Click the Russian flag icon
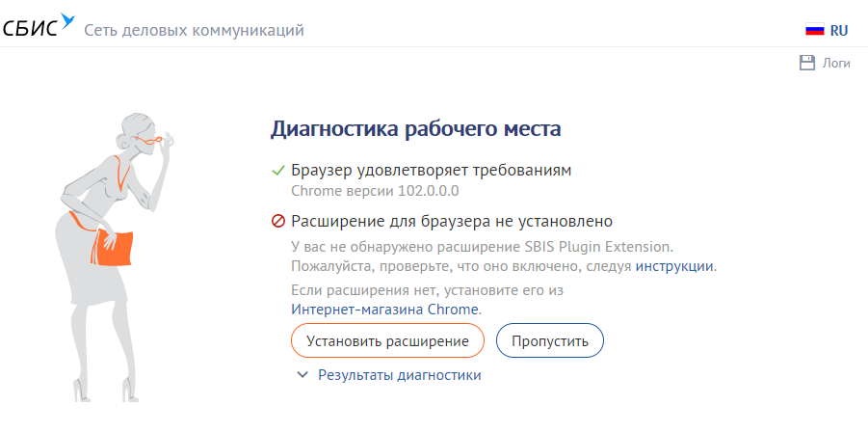 pyautogui.click(x=815, y=30)
